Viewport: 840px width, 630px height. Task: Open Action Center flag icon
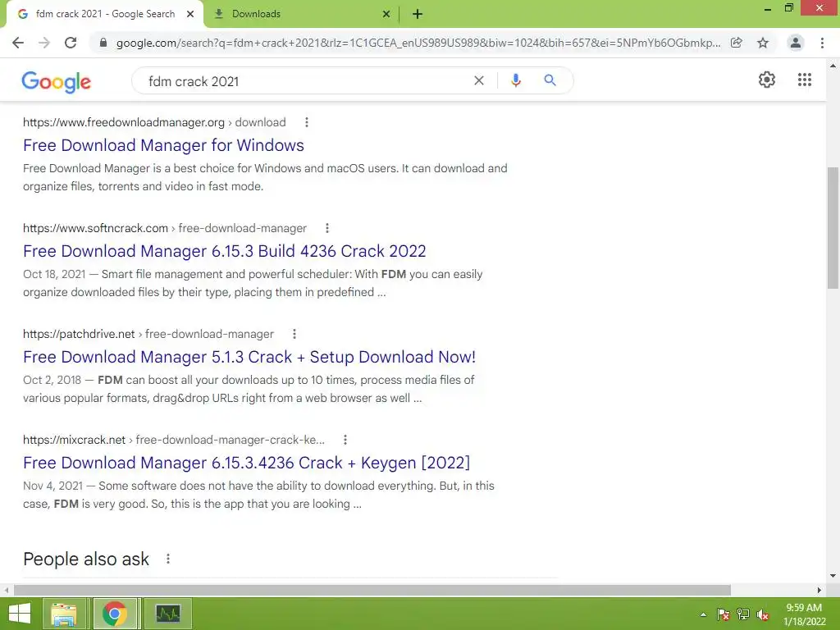point(724,614)
